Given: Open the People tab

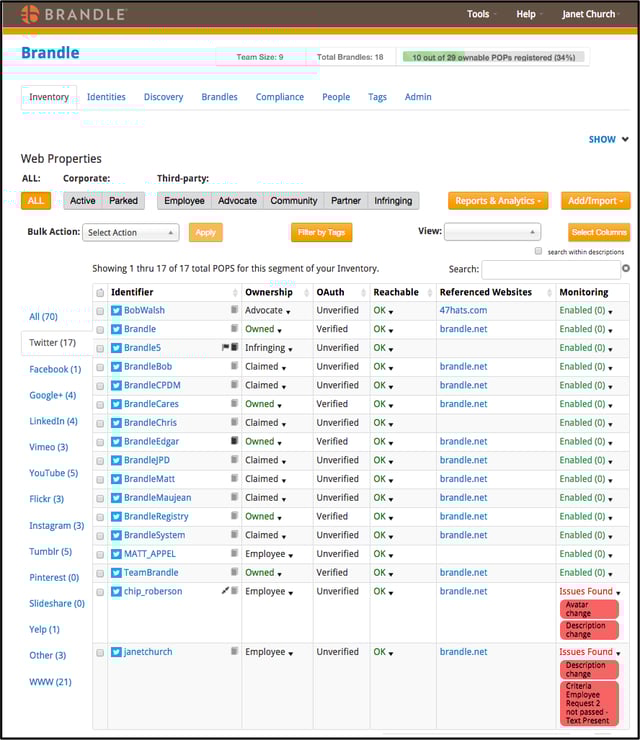Looking at the screenshot, I should tap(336, 97).
